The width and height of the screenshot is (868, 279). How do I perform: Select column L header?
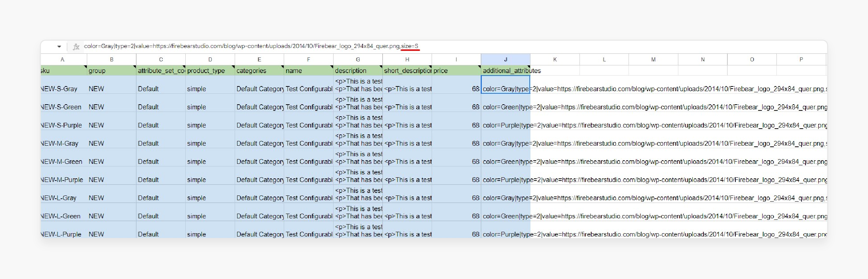(x=604, y=60)
